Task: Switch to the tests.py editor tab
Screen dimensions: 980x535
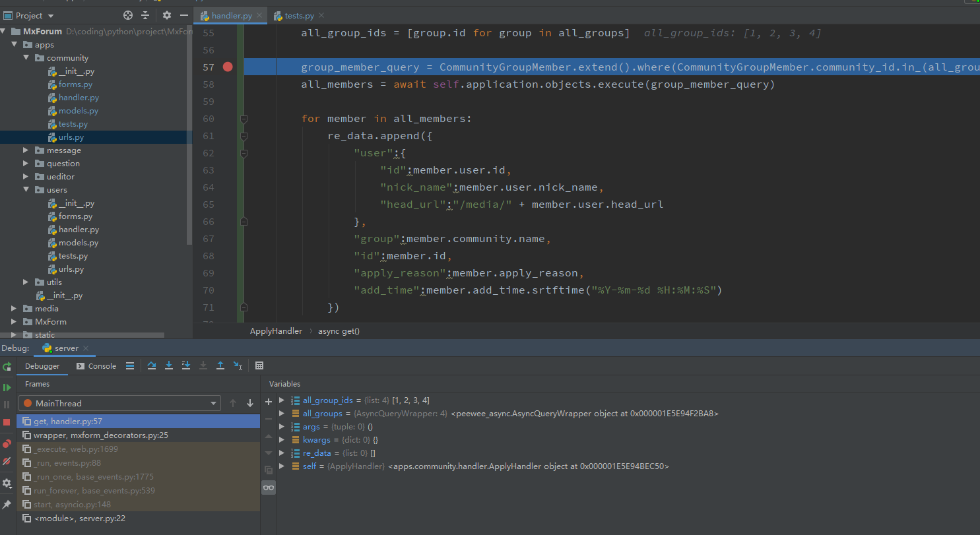Action: pyautogui.click(x=300, y=15)
